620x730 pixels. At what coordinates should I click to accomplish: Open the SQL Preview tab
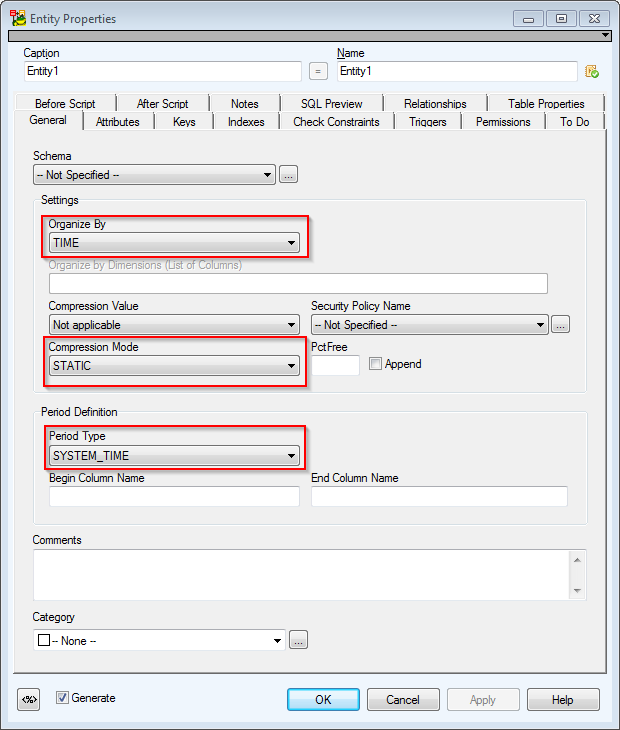(x=331, y=104)
